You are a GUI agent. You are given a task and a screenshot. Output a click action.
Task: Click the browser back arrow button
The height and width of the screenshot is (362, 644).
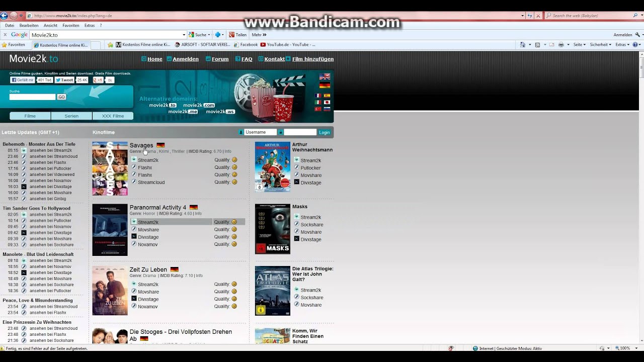[5, 16]
